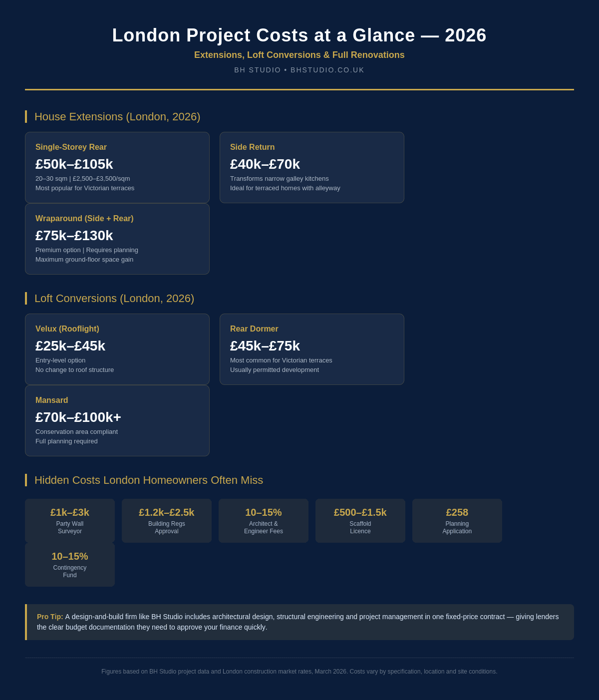Click the £258 Planning Application tile
The height and width of the screenshot is (700, 599).
(457, 521)
